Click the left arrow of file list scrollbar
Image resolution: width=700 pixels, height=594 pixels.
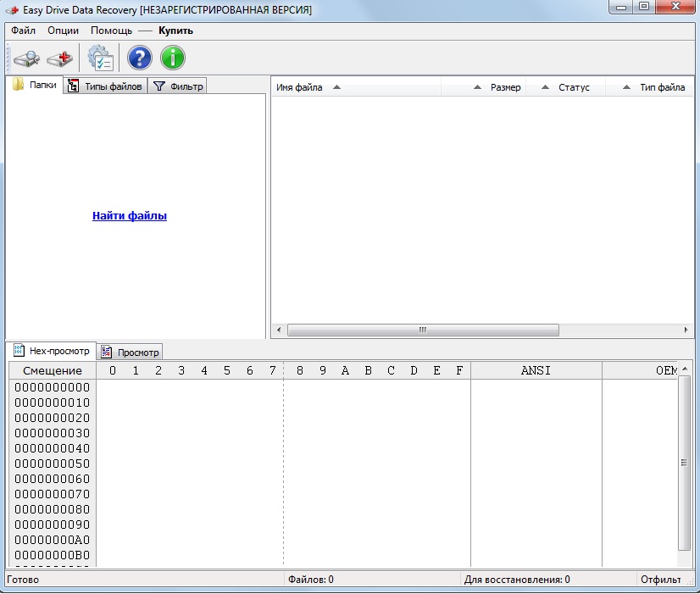point(279,330)
